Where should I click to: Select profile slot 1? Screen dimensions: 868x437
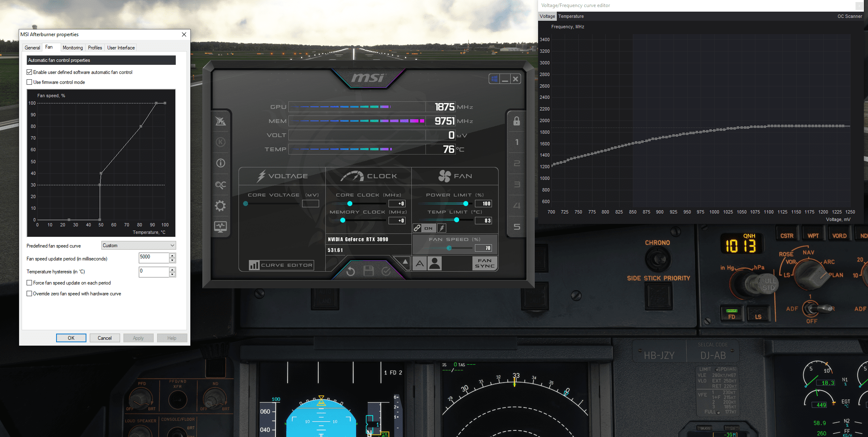click(x=516, y=142)
